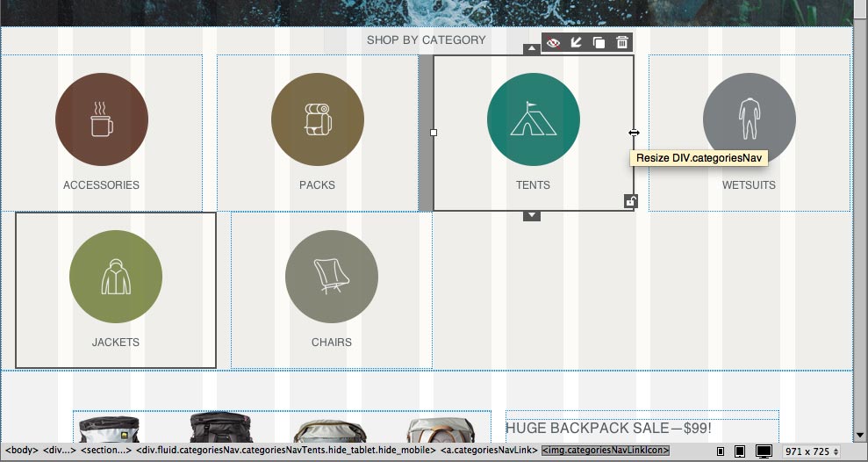Viewport: 868px width, 462px height.
Task: Click the gray duffel product image
Action: click(x=330, y=431)
